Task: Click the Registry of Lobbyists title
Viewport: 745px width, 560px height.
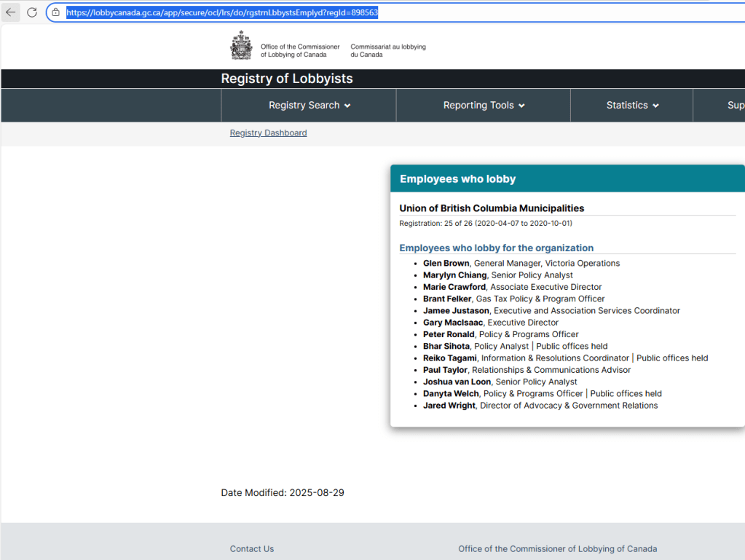Action: (x=287, y=79)
